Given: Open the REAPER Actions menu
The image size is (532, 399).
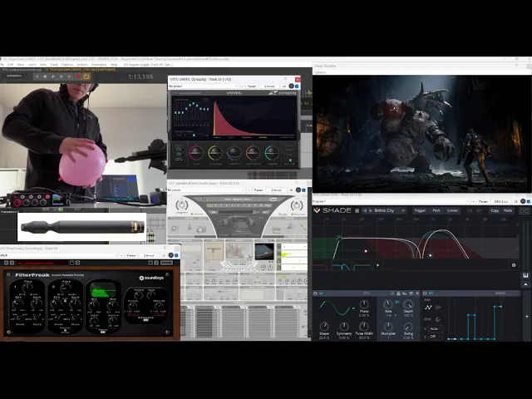Looking at the screenshot, I should [82, 65].
